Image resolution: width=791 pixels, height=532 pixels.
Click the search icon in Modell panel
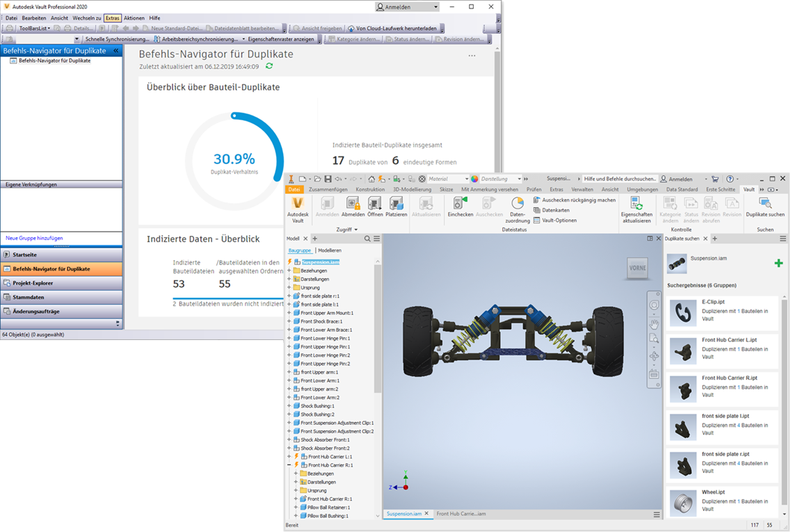click(x=367, y=239)
